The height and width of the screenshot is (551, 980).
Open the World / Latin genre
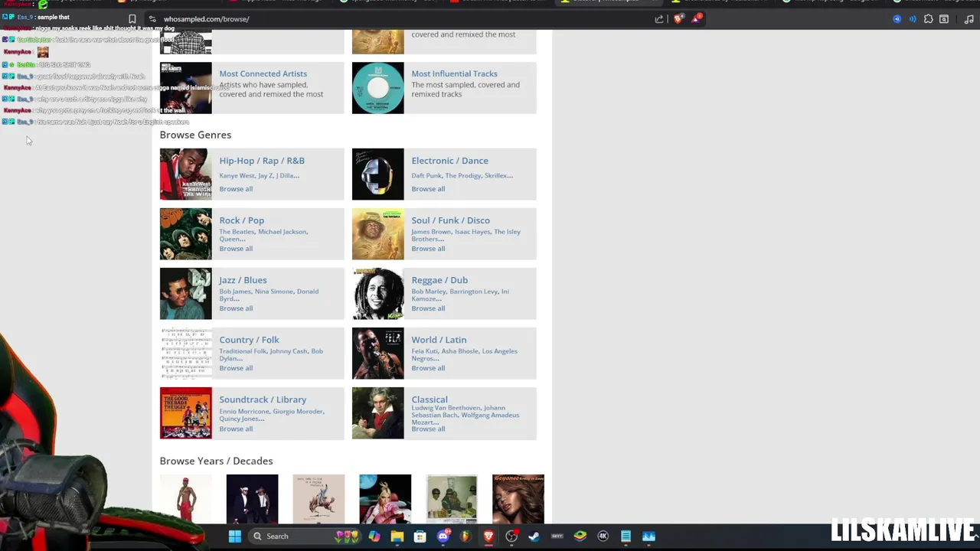tap(439, 340)
